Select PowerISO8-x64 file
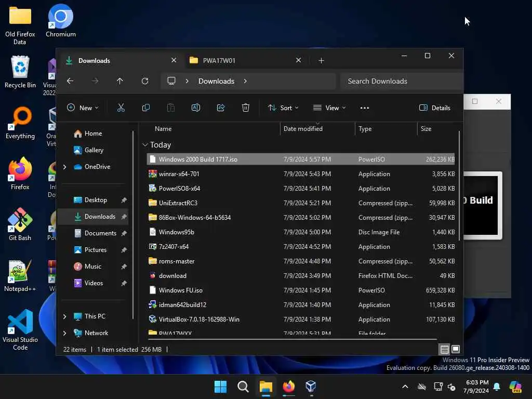The height and width of the screenshot is (399, 532). (x=301, y=188)
